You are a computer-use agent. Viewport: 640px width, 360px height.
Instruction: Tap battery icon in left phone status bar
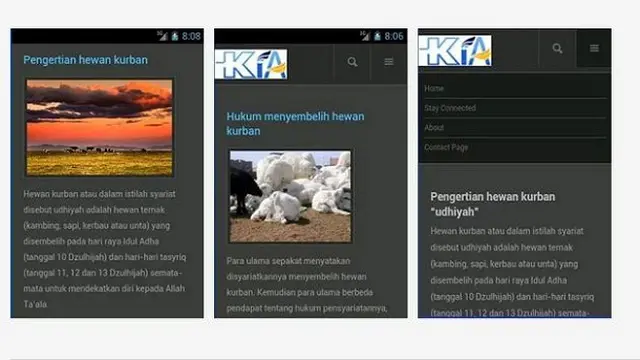[x=175, y=36]
